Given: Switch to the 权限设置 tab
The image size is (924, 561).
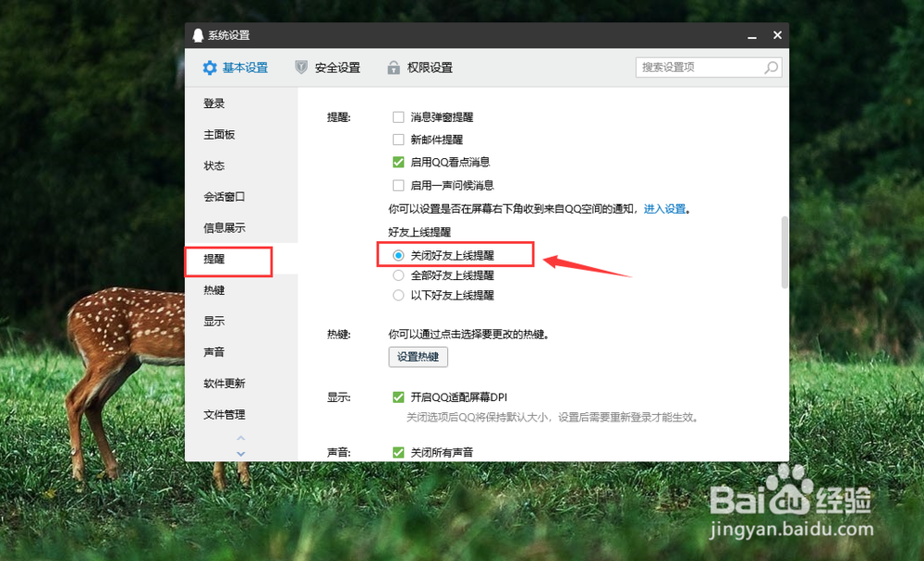Looking at the screenshot, I should tap(420, 67).
